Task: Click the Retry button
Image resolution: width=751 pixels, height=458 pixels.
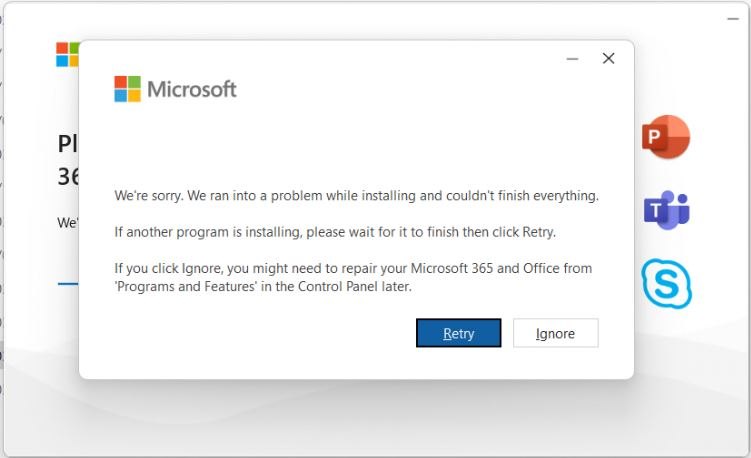Action: point(458,333)
